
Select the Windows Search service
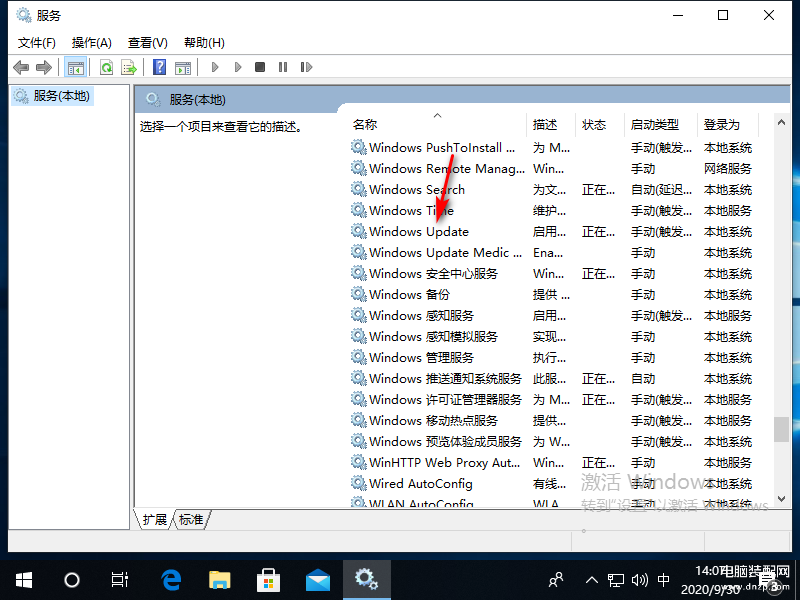(554, 190)
